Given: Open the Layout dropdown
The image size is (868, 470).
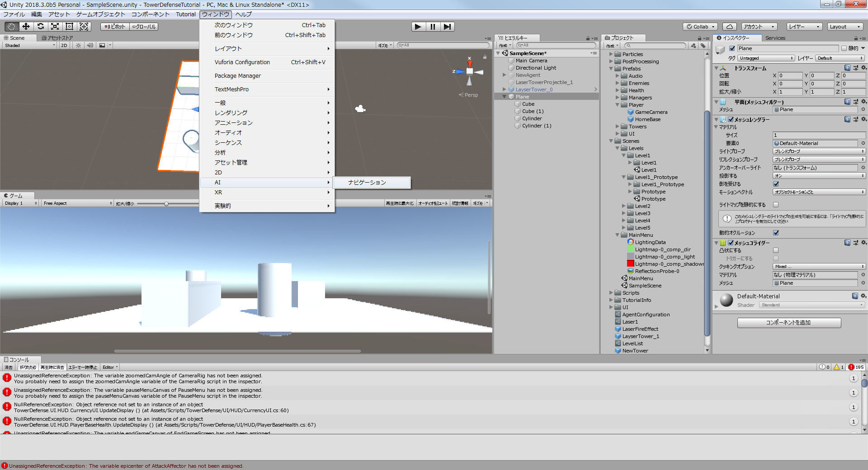Looking at the screenshot, I should point(844,27).
